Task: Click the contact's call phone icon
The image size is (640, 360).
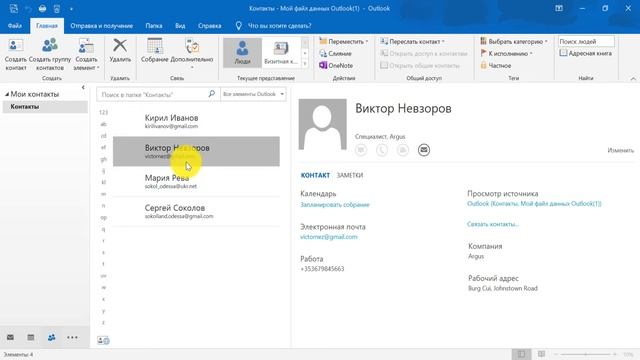Action: [x=382, y=150]
